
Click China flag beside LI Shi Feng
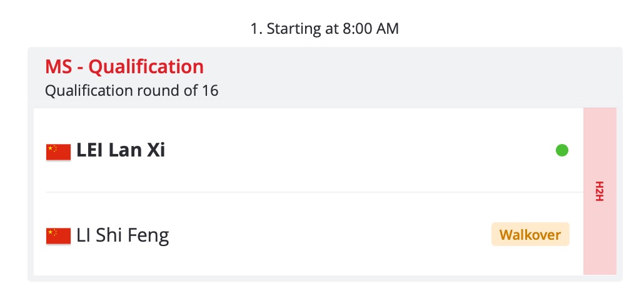click(x=58, y=237)
